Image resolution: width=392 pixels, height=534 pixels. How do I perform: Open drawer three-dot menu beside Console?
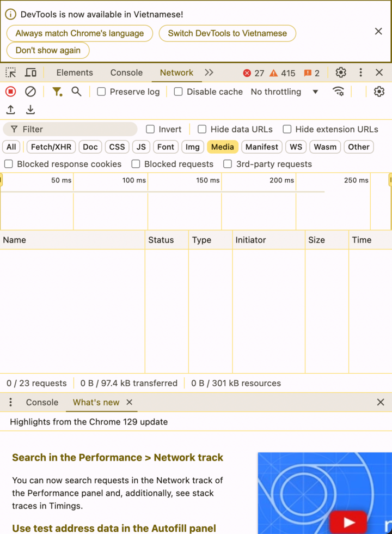tap(10, 402)
